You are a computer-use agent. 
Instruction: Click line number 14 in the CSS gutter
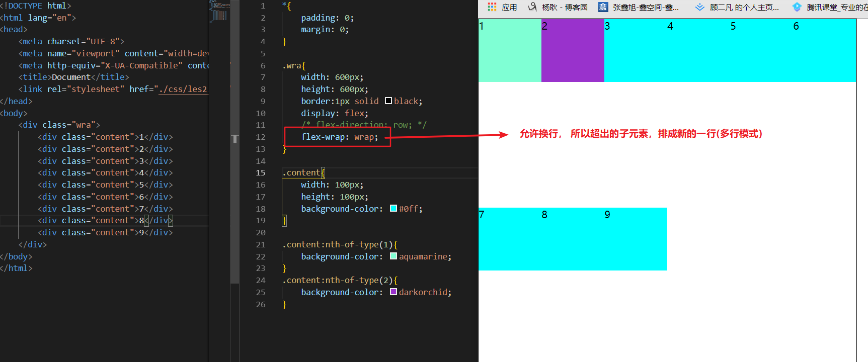pos(260,161)
